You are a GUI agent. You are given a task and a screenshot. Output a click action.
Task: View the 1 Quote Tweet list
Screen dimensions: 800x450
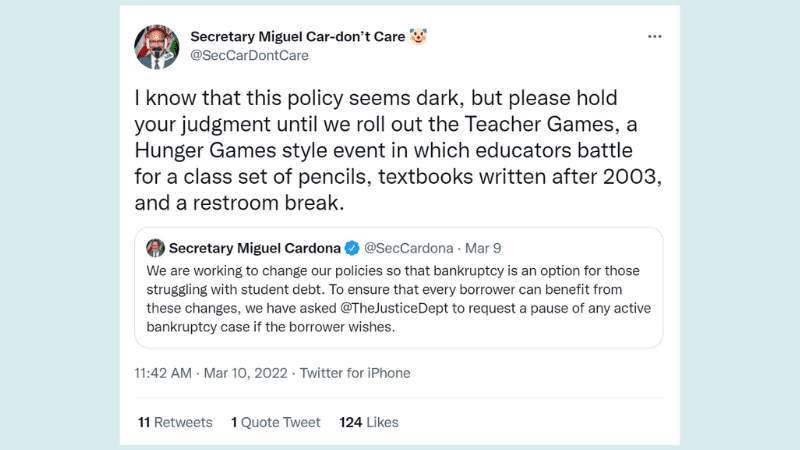[276, 422]
